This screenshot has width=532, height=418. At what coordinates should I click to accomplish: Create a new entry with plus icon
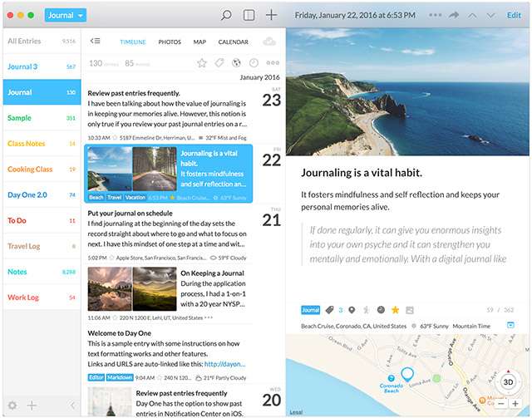[271, 15]
